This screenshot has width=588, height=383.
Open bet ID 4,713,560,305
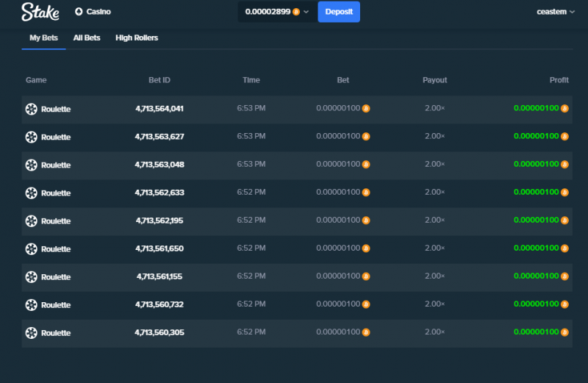tap(159, 332)
